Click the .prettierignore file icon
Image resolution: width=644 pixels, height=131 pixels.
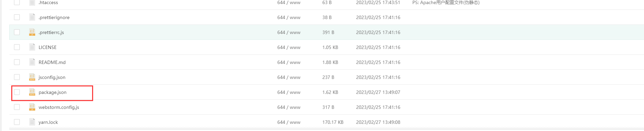[x=32, y=17]
